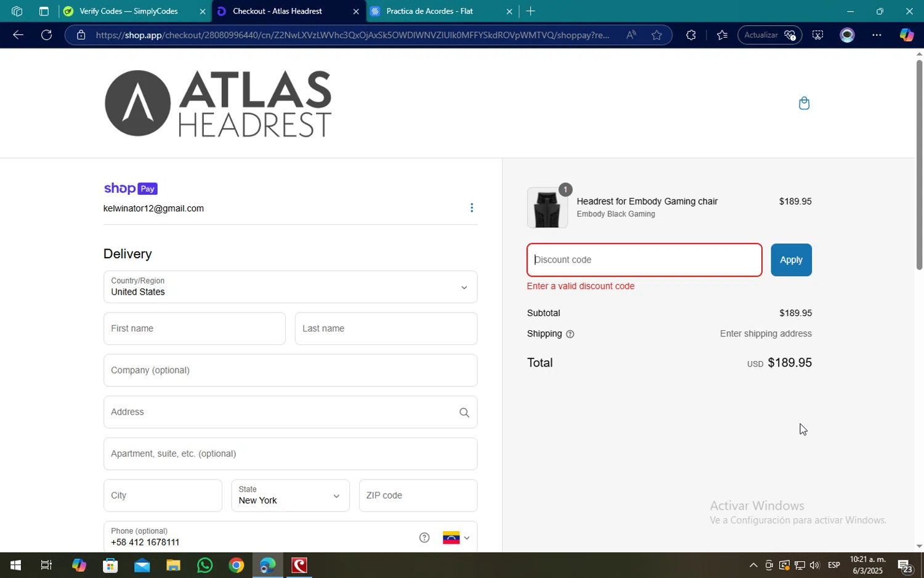Close the Verify Codes tab
924x578 pixels.
(203, 11)
